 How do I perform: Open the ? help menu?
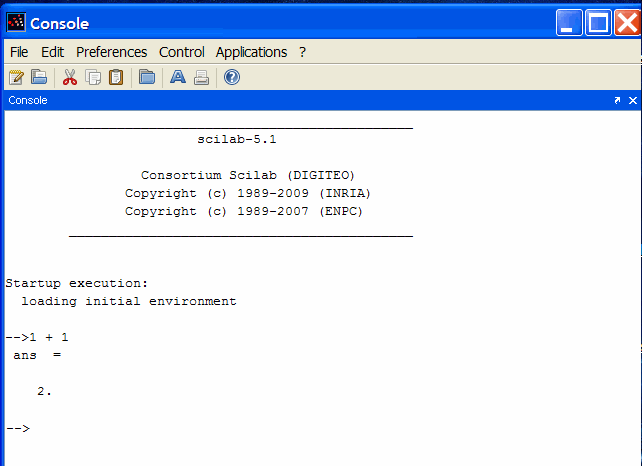[x=302, y=52]
